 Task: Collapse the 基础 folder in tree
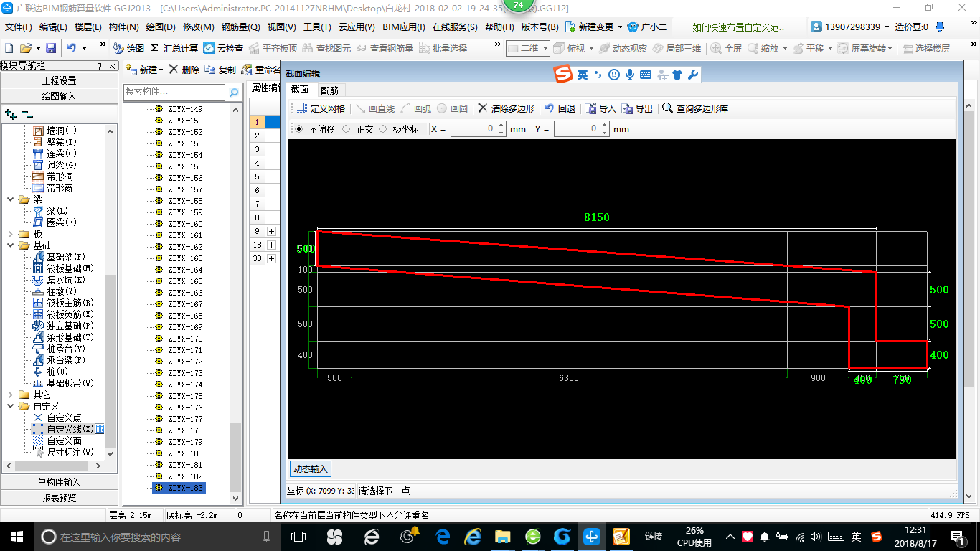(x=11, y=245)
